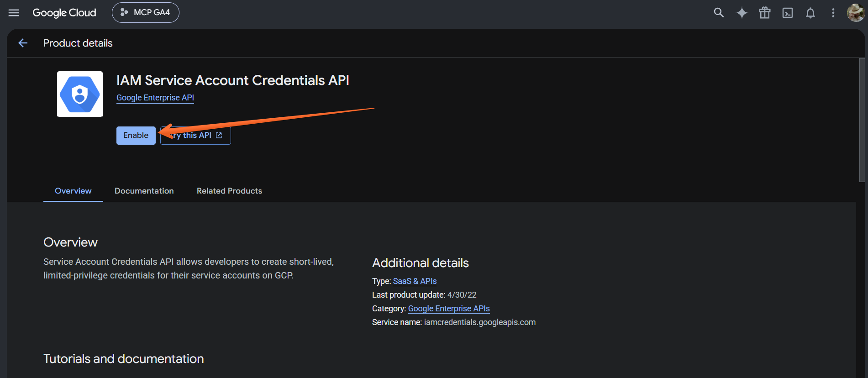The image size is (868, 378).
Task: Open the MCP GA4 project selector
Action: point(146,12)
